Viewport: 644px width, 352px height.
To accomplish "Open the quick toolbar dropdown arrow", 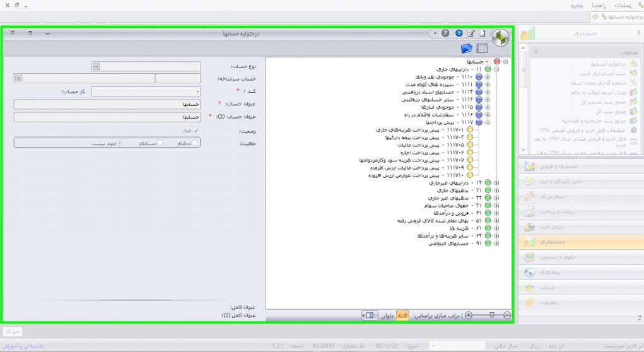I will point(435,33).
